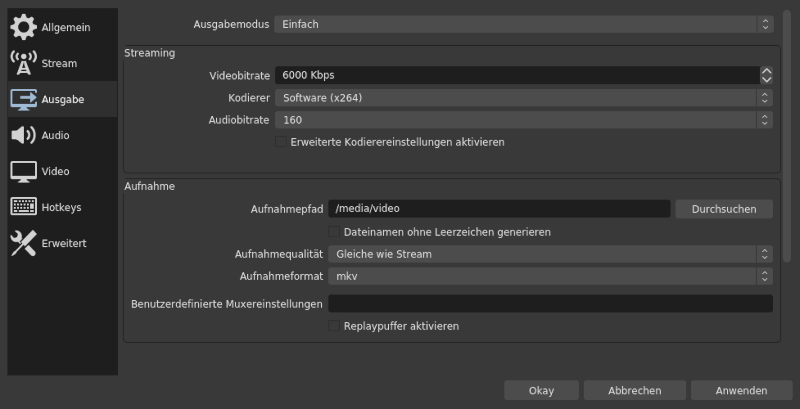Screen dimensions: 800x409
Task: Click the Ausgabe monitor arrow icon
Action: coord(23,99)
